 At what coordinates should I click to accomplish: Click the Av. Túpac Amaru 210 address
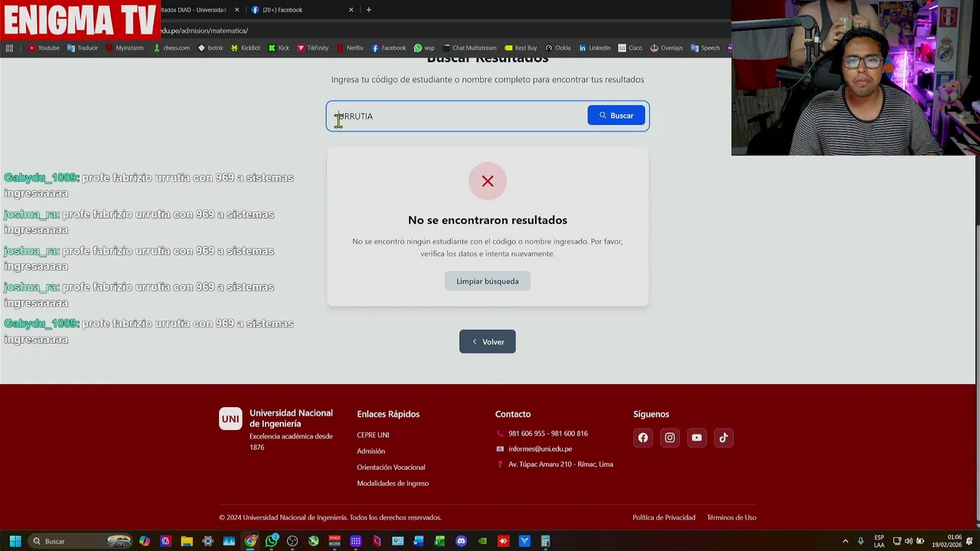(x=560, y=464)
